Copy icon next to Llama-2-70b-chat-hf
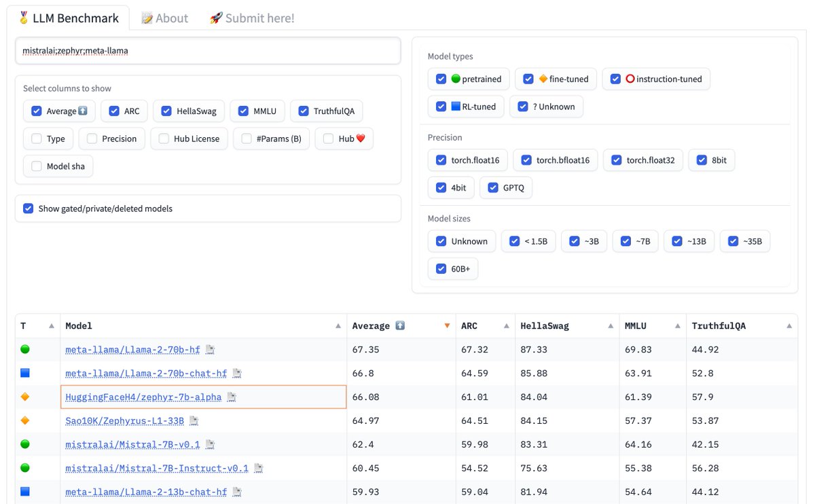This screenshot has height=504, width=815. (237, 374)
